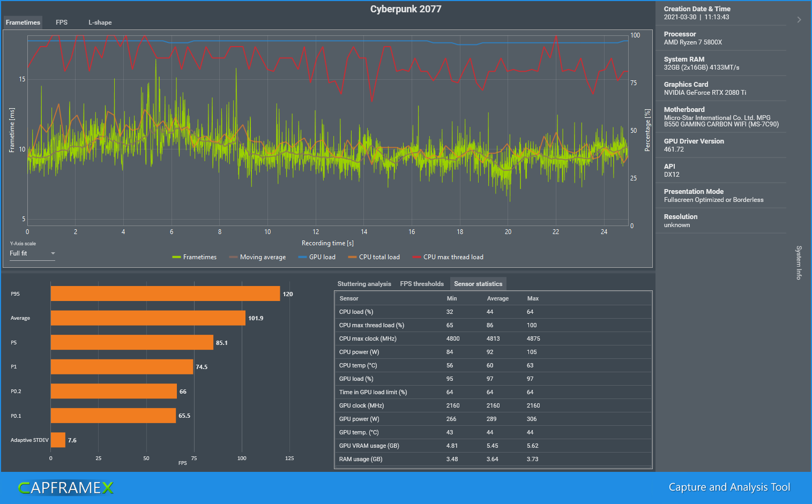This screenshot has height=504, width=812.
Task: Select the GPU temp. (°C) row
Action: click(x=493, y=432)
